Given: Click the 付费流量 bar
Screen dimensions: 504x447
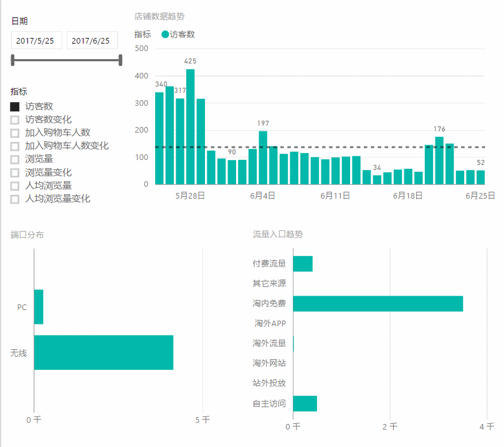Looking at the screenshot, I should pyautogui.click(x=303, y=263).
